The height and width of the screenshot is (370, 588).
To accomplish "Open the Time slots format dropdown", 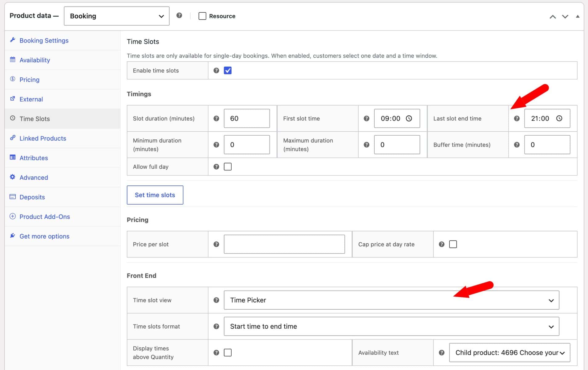I will pos(391,326).
